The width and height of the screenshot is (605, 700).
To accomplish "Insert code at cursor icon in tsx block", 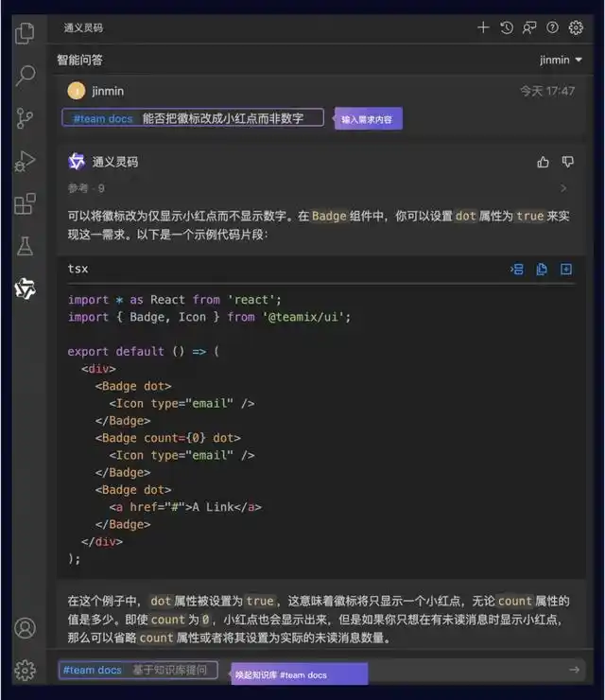I will tap(517, 270).
